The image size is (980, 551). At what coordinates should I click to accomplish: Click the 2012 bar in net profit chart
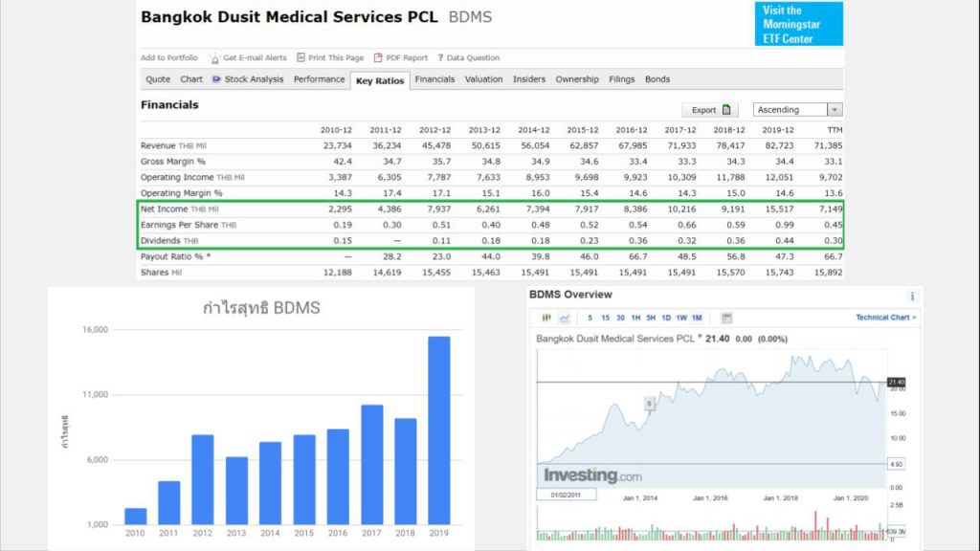pos(203,480)
